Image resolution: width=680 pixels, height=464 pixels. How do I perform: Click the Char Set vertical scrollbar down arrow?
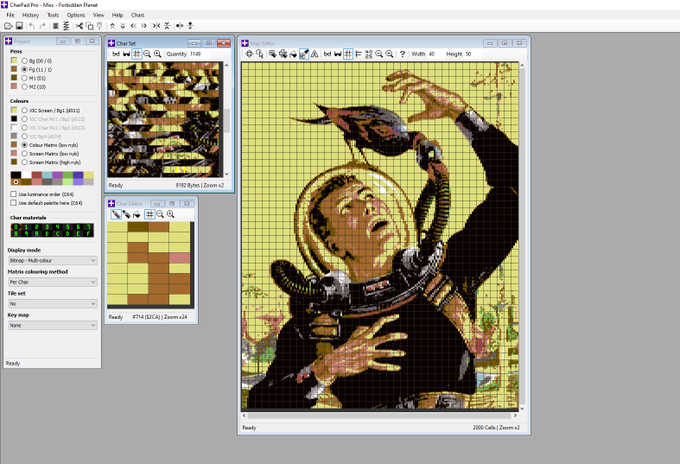226,174
